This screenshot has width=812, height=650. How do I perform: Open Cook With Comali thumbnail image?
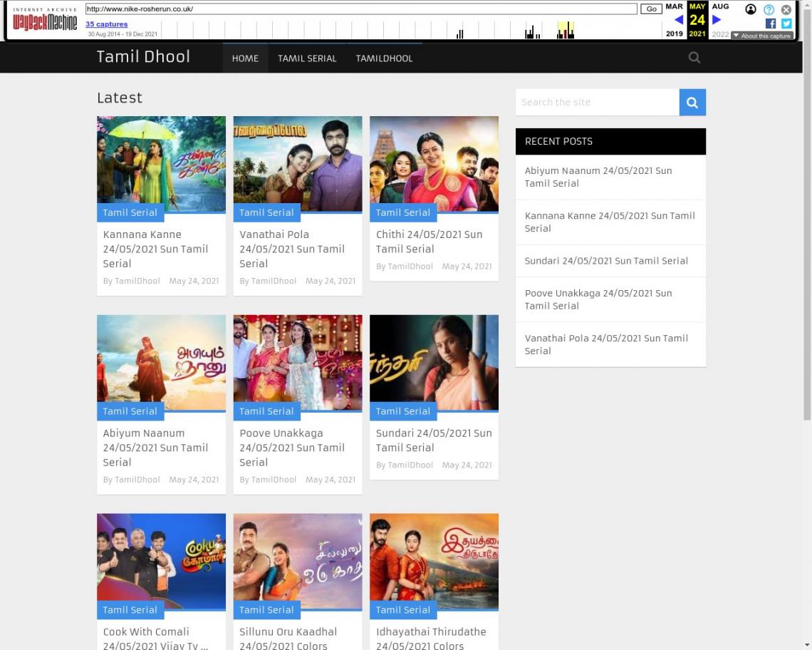(x=161, y=562)
